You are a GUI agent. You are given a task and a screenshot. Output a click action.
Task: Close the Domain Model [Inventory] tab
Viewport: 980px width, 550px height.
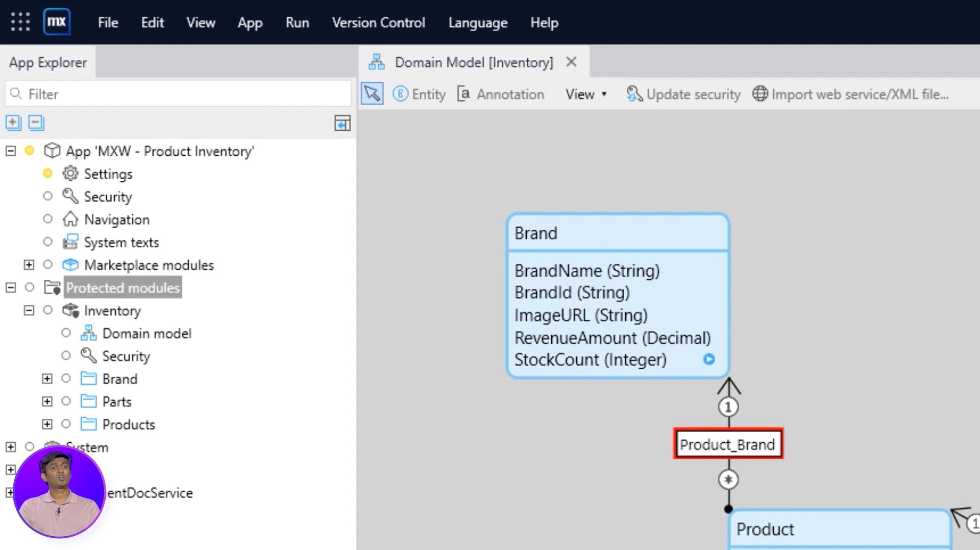(x=571, y=62)
